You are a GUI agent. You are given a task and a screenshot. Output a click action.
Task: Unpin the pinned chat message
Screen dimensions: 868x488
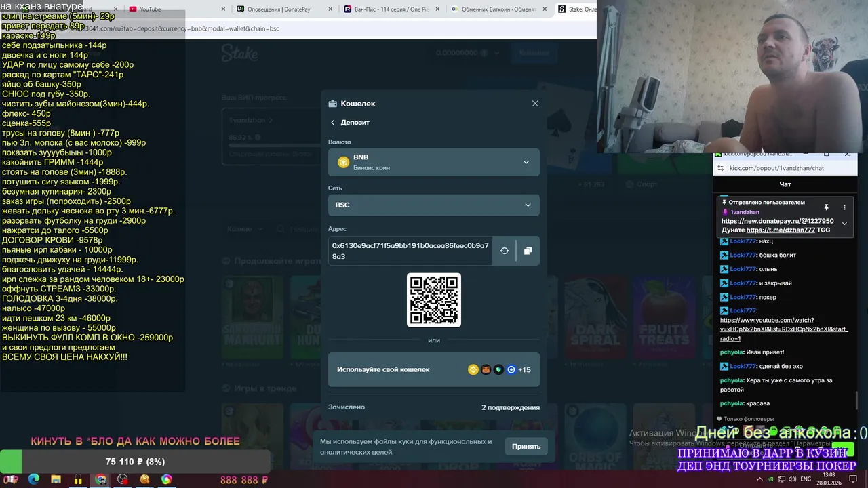pyautogui.click(x=826, y=207)
